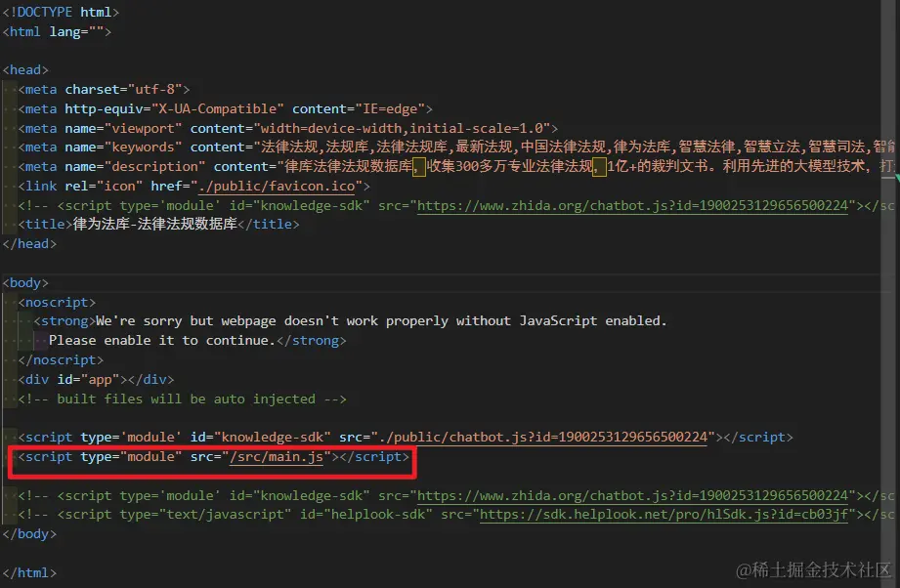The height and width of the screenshot is (588, 900).
Task: Open the zhida.org chatbot.js link inside head
Action: click(632, 205)
